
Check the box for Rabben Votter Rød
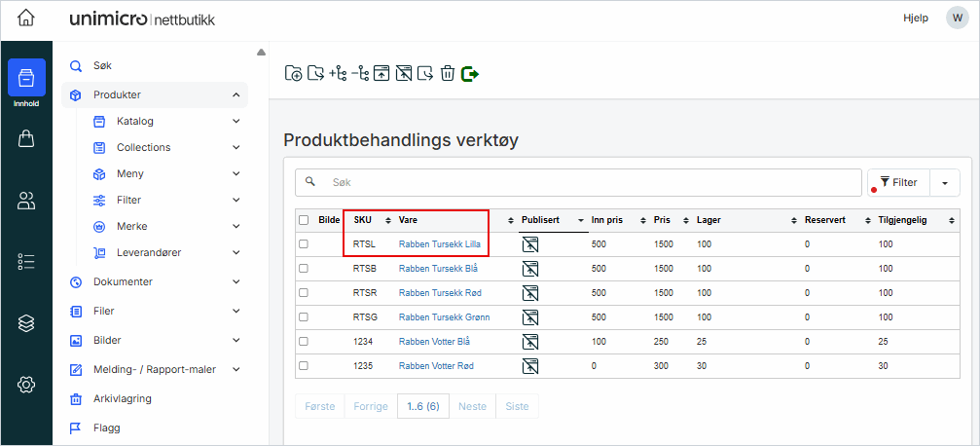(304, 366)
